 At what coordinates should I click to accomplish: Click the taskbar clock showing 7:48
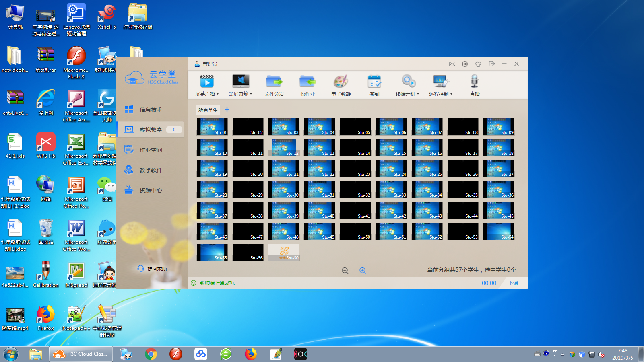623,354
